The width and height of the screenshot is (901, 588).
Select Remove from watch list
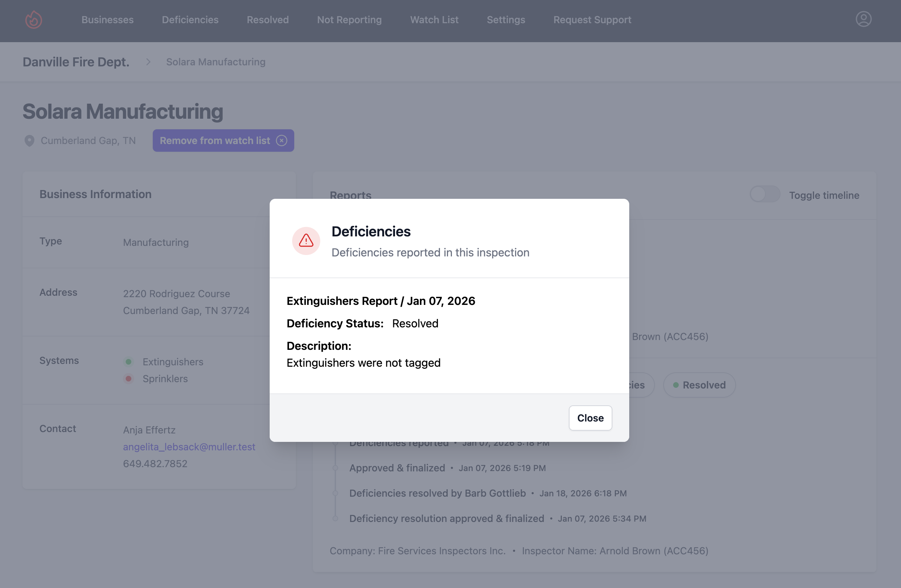(x=215, y=141)
